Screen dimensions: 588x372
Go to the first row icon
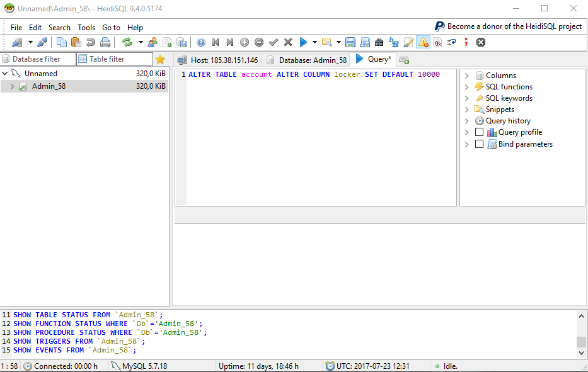tap(216, 42)
